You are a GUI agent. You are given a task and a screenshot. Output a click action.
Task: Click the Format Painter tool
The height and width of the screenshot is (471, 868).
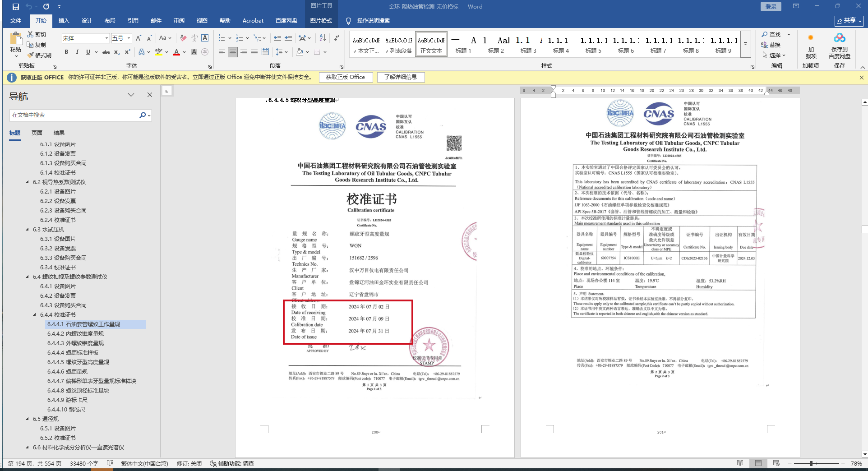pyautogui.click(x=39, y=55)
